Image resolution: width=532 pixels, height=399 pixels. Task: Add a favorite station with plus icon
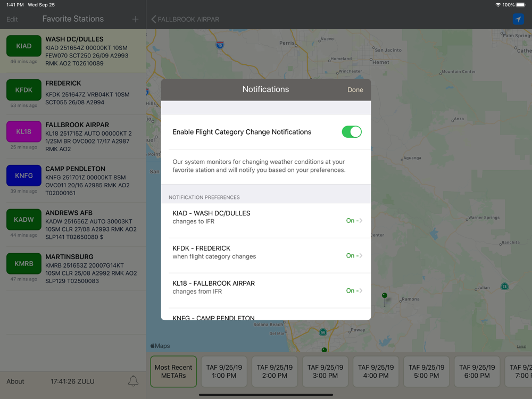[135, 19]
